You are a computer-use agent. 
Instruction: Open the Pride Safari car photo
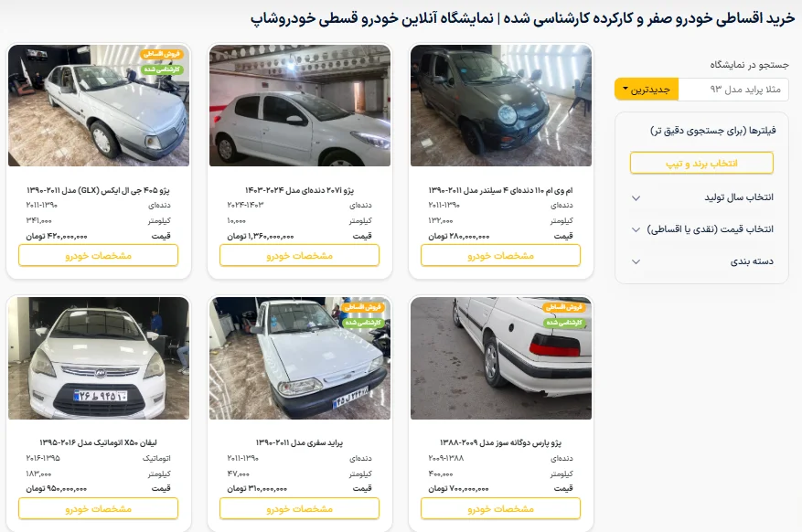300,358
